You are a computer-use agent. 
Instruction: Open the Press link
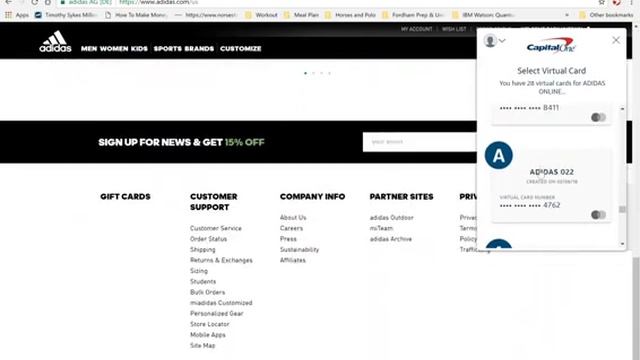pyautogui.click(x=288, y=239)
